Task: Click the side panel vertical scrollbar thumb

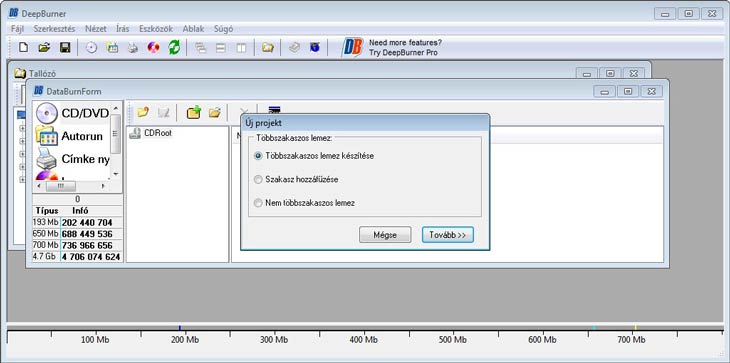Action: pos(115,134)
